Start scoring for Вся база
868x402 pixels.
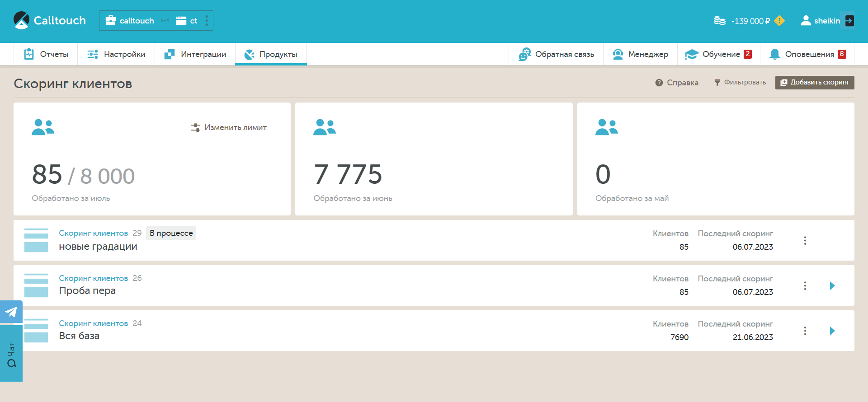832,331
